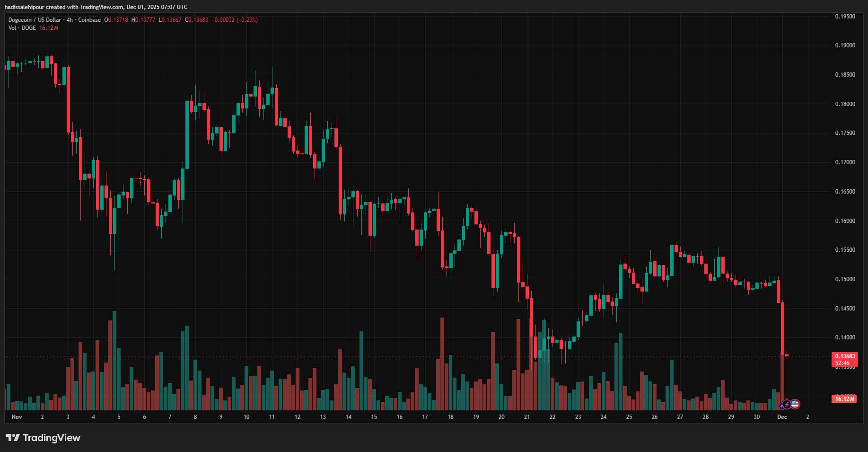Click the Coinbase exchange name in the legend

click(x=89, y=20)
